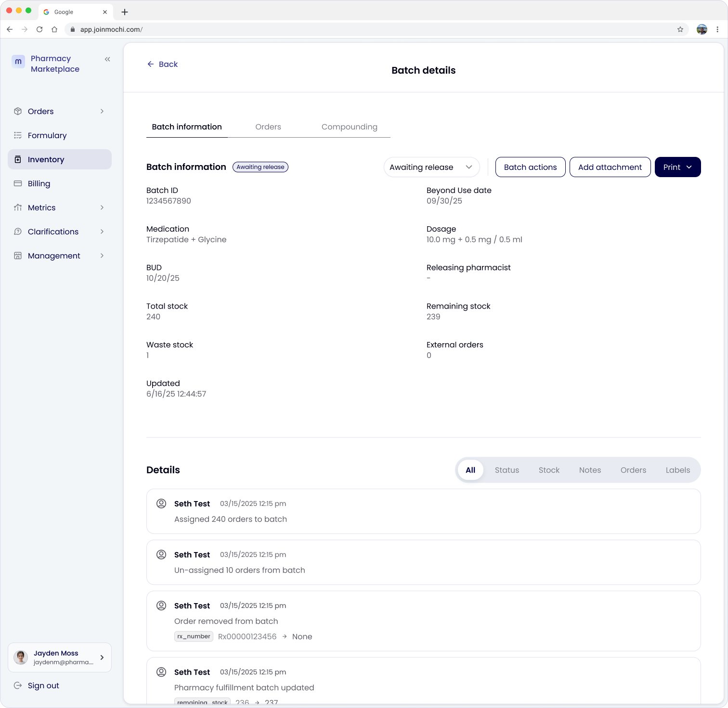The width and height of the screenshot is (728, 708).
Task: Filter details by Status
Action: (x=507, y=470)
